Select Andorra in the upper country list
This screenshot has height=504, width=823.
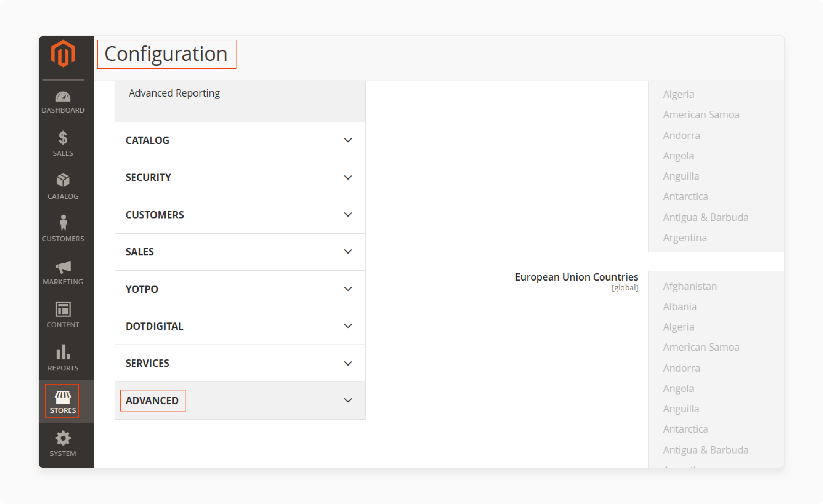(x=681, y=135)
